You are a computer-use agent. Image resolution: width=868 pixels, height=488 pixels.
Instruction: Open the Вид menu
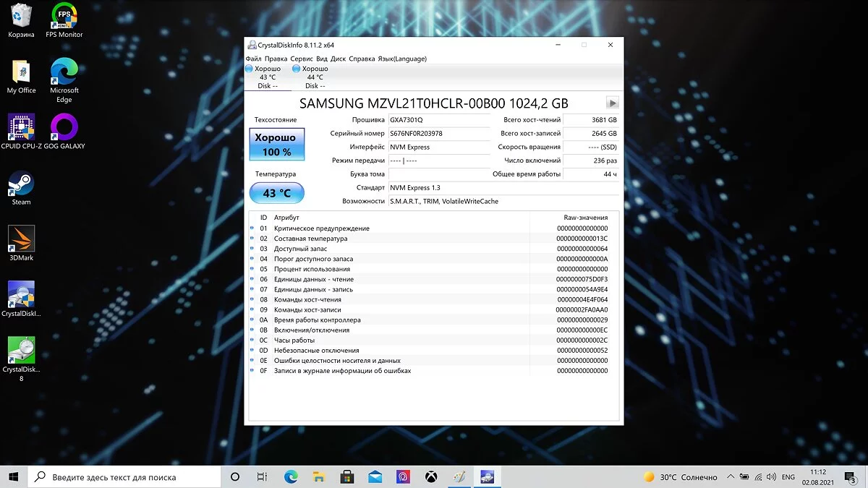click(x=322, y=59)
